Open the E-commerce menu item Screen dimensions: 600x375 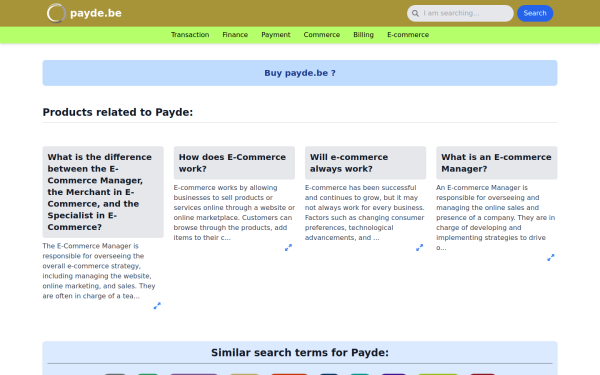pos(408,35)
